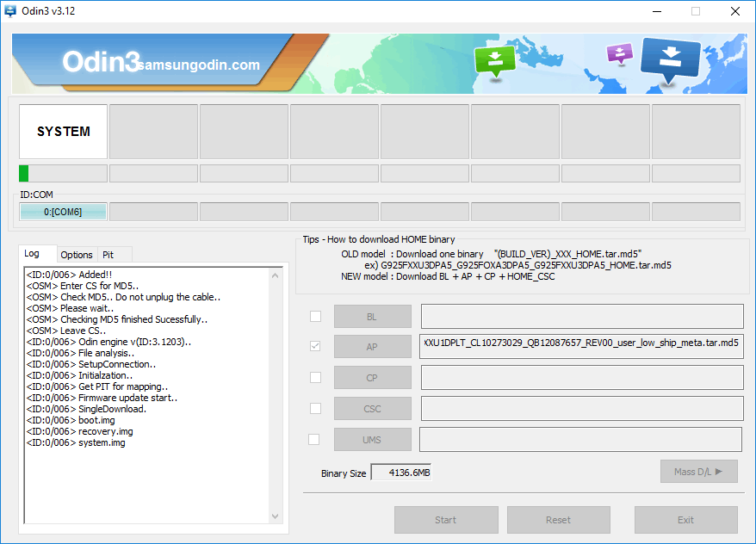
Task: Click the Odin3 app icon in title bar
Action: coord(10,10)
